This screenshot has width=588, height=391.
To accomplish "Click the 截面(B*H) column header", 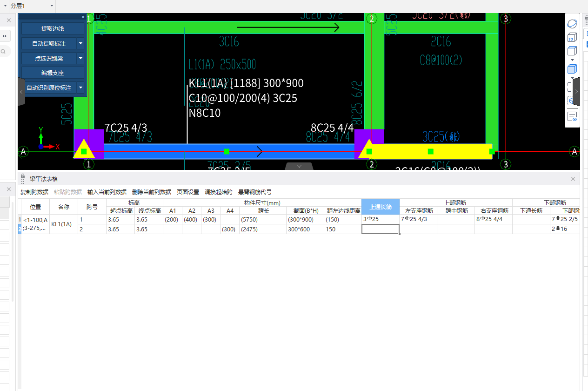I will (x=305, y=210).
